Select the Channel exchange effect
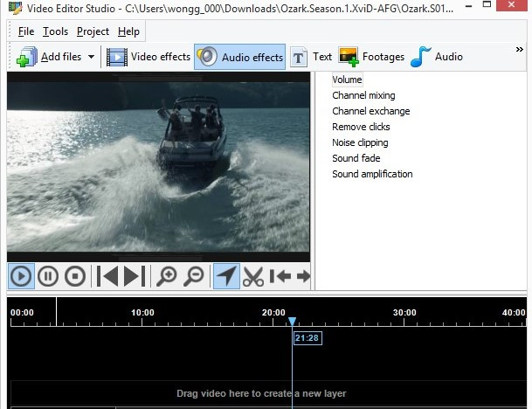Screen dimensions: 532x409 [371, 111]
